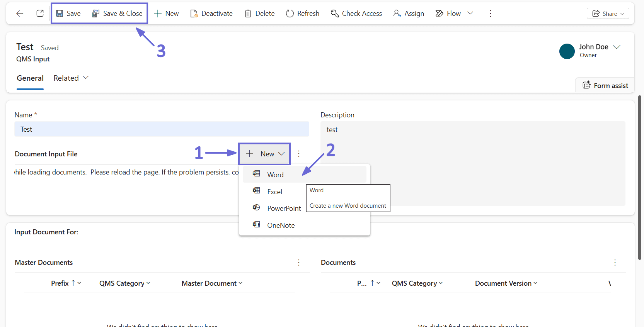Viewport: 644px width, 327px height.
Task: Click Save & Close in command bar
Action: 117,14
